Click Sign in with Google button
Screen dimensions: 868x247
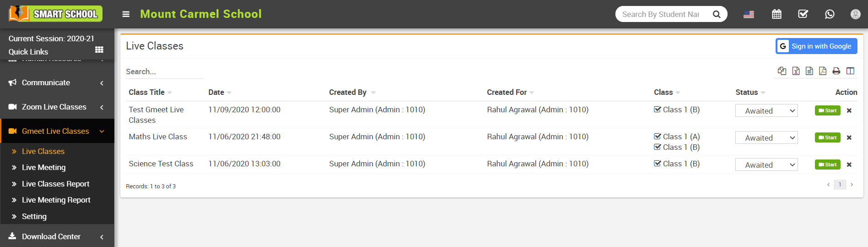[816, 46]
